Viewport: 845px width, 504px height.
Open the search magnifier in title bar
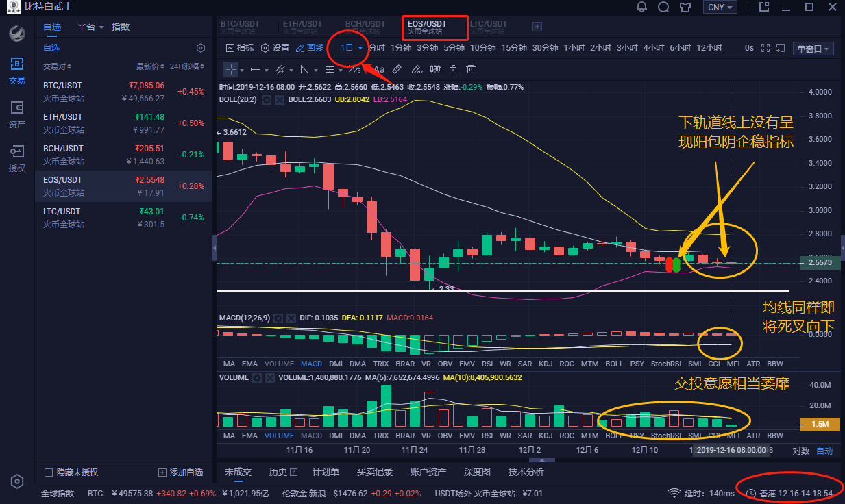tap(663, 8)
